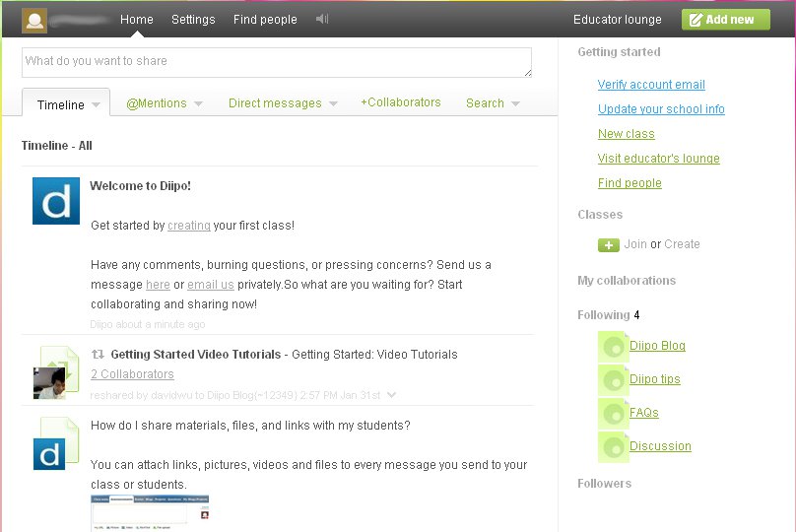Toggle the sound speaker icon
The height and width of the screenshot is (532, 796).
(322, 20)
